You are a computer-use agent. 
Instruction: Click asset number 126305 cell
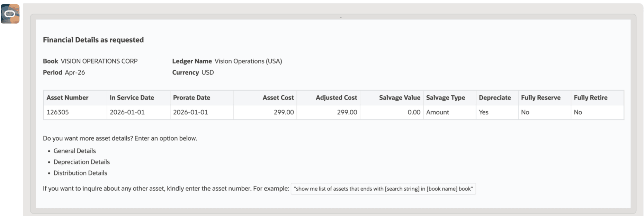point(75,112)
